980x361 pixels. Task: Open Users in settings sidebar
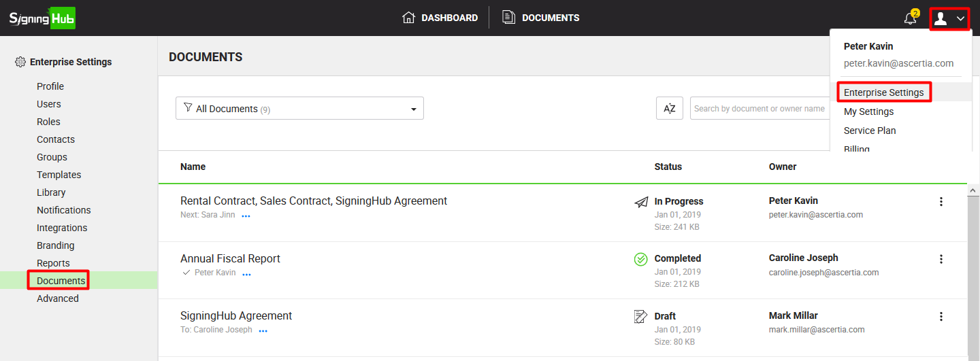click(49, 104)
